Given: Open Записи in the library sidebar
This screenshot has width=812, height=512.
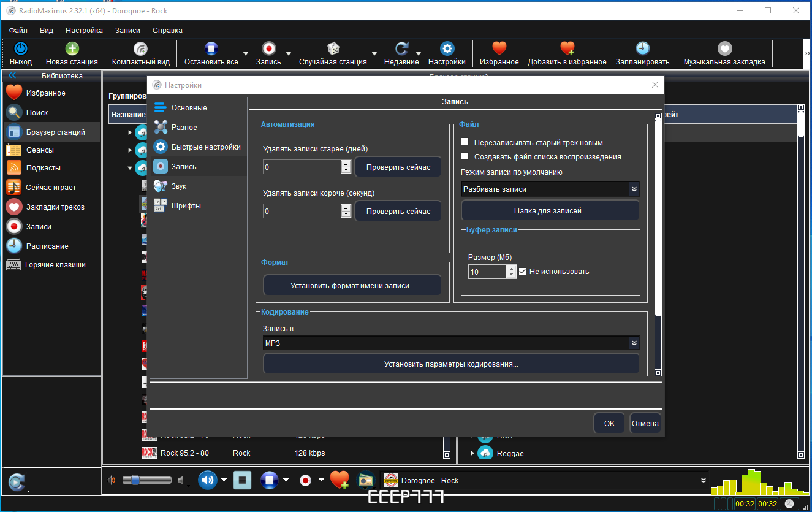Looking at the screenshot, I should click(51, 227).
